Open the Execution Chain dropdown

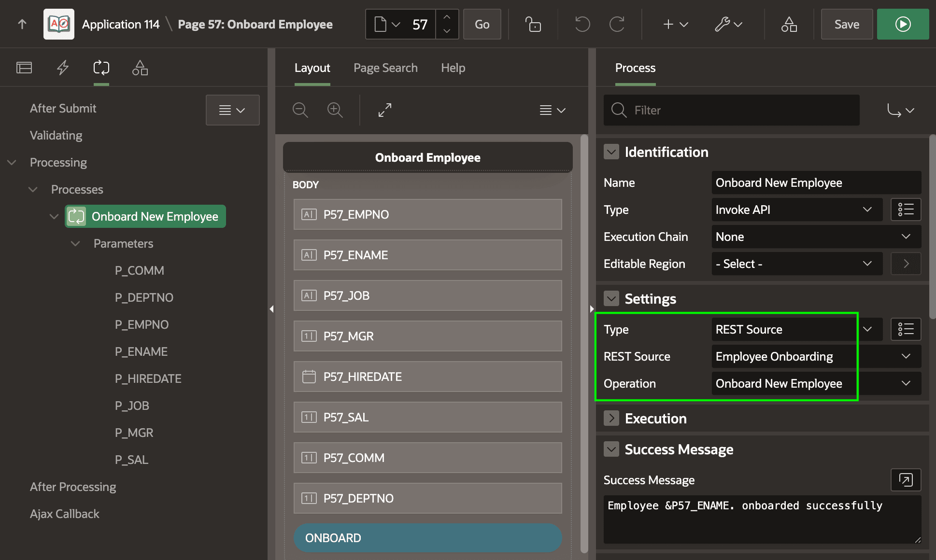pyautogui.click(x=816, y=237)
